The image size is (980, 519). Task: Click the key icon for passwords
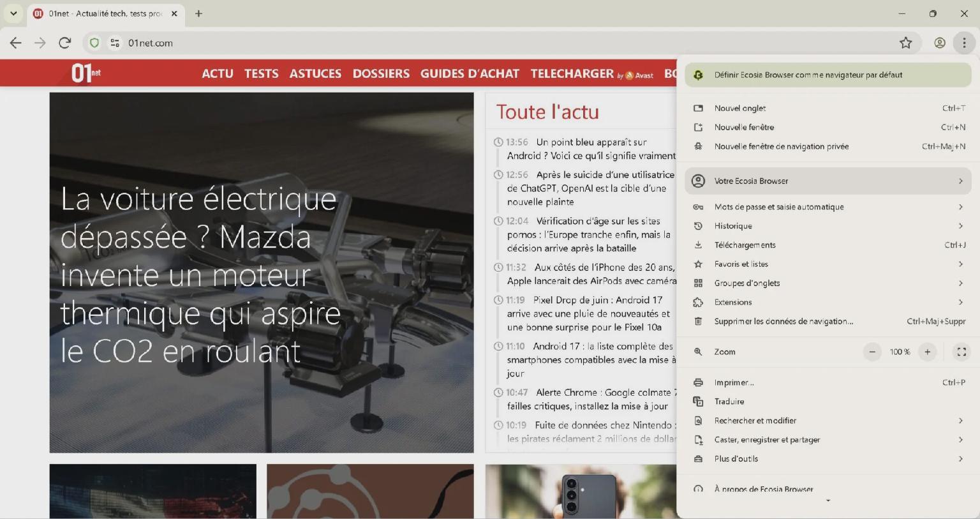pos(698,207)
